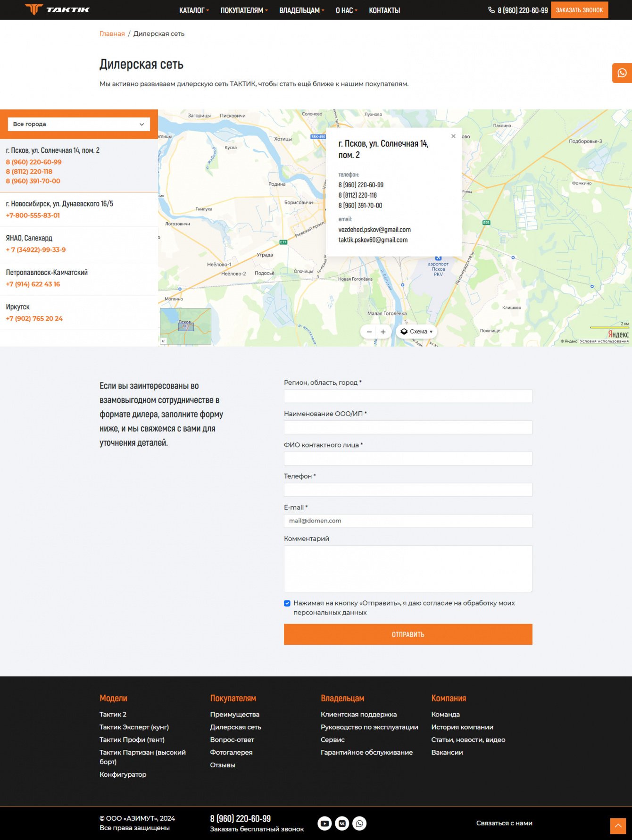
Task: Select the Иркутск dealer entry
Action: pos(79,313)
